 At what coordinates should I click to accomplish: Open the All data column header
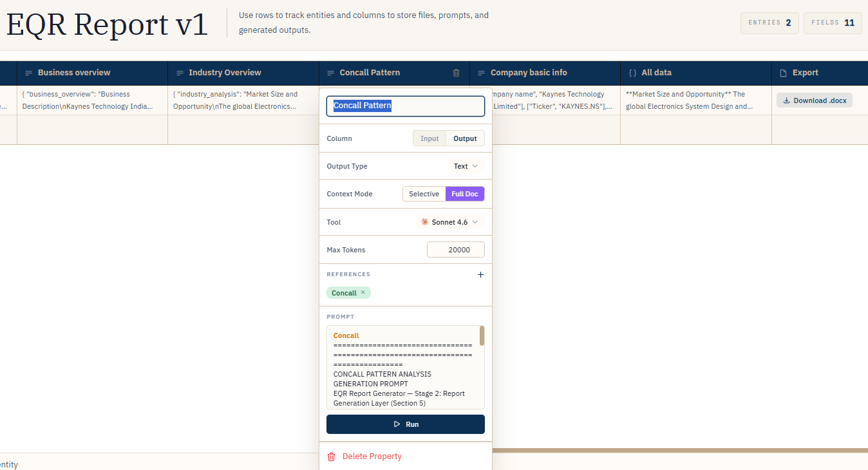[x=696, y=73]
